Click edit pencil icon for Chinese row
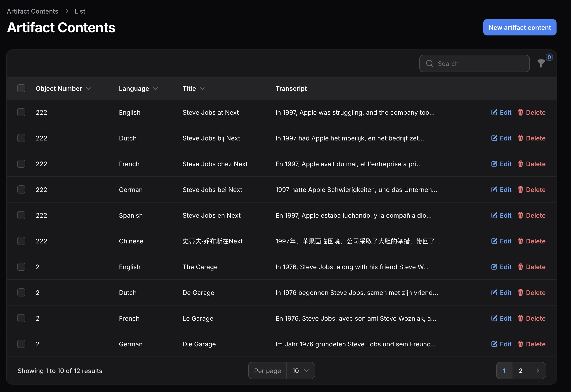The height and width of the screenshot is (392, 571). [x=494, y=241]
